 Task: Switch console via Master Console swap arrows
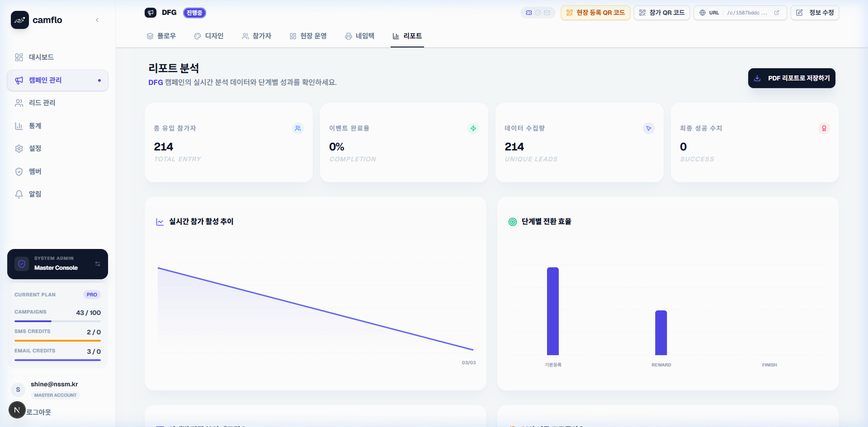[98, 264]
